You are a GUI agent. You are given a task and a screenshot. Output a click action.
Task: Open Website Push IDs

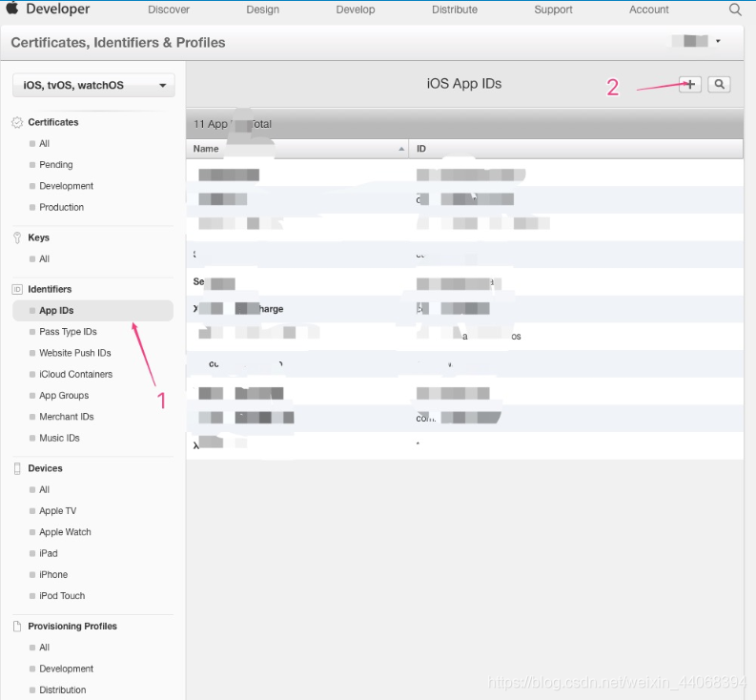[x=74, y=353]
